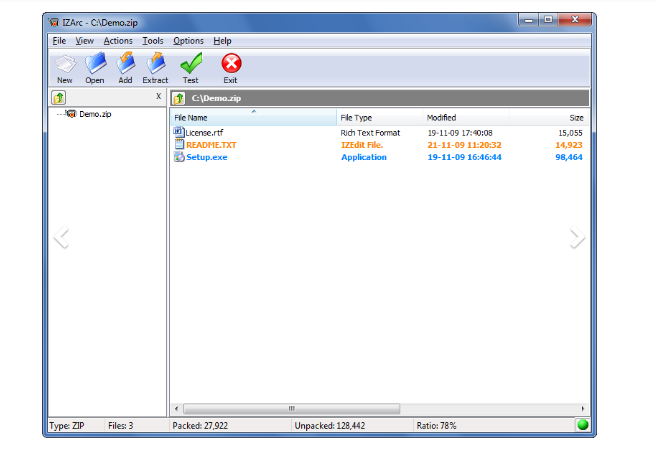Click the up-folder icon beside C:\Demo.zip path

(178, 98)
